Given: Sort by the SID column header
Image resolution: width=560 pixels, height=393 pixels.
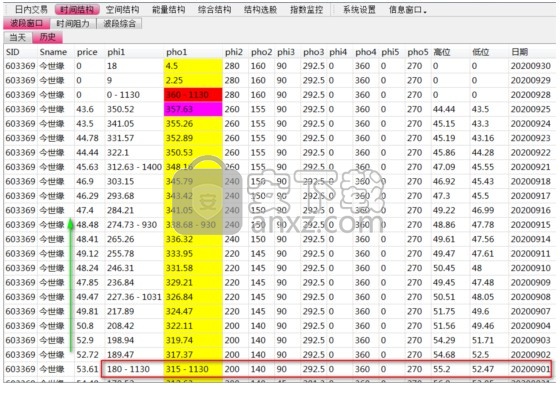Looking at the screenshot, I should (12, 52).
